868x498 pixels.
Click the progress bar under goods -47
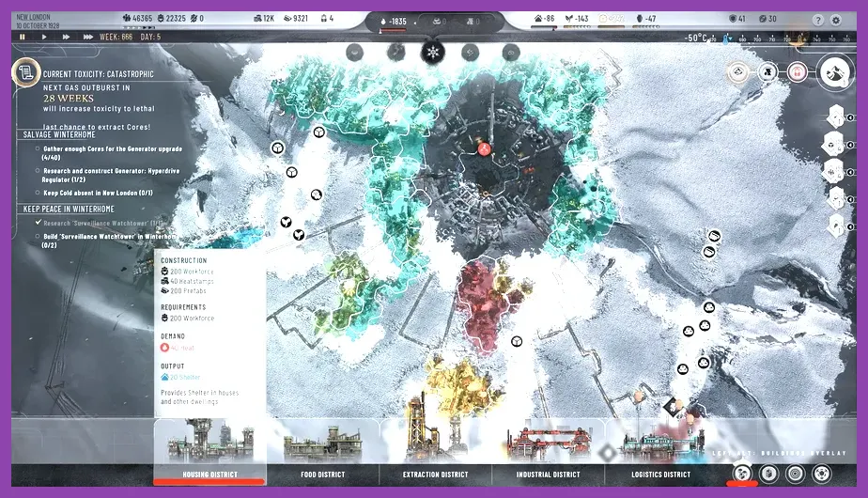coord(645,27)
